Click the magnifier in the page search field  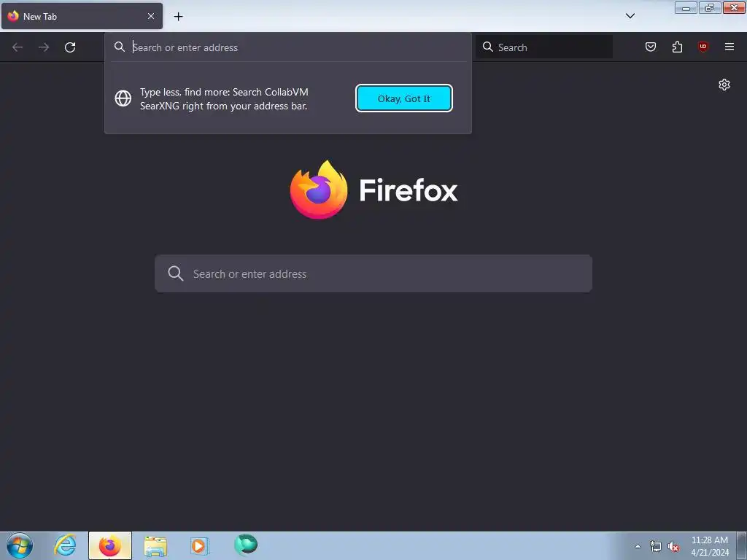tap(175, 273)
